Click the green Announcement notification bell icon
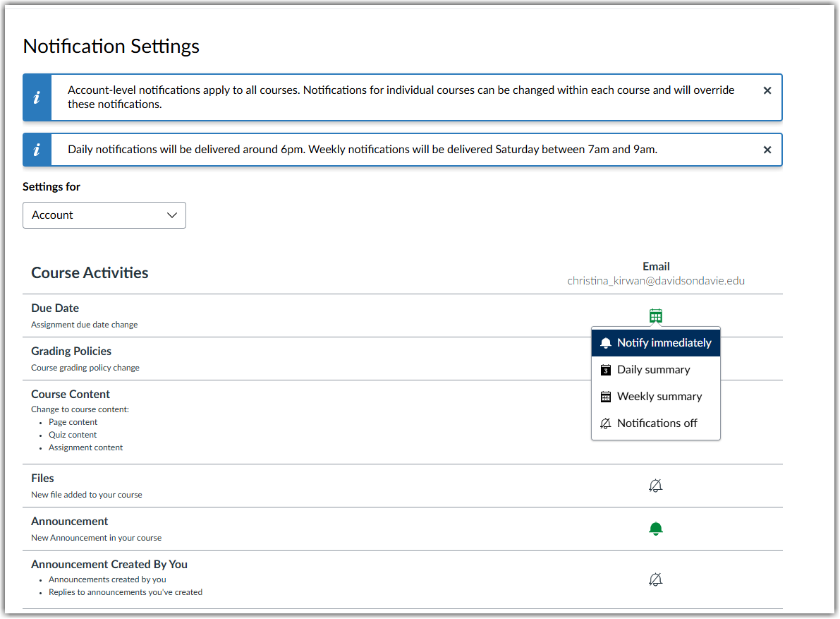This screenshot has height=619, width=840. point(656,528)
